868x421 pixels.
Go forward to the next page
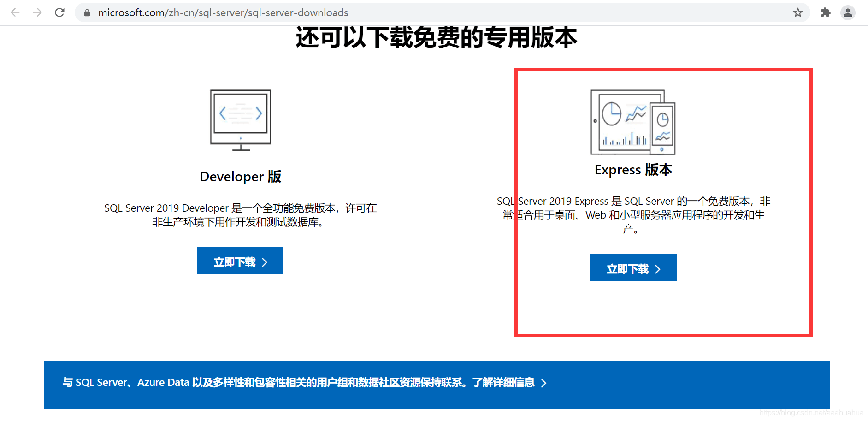click(x=37, y=12)
